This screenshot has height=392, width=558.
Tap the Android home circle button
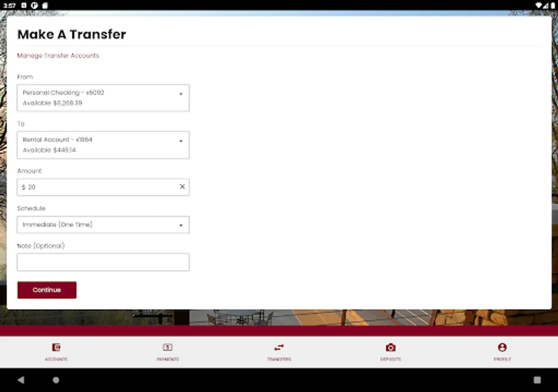(56, 380)
